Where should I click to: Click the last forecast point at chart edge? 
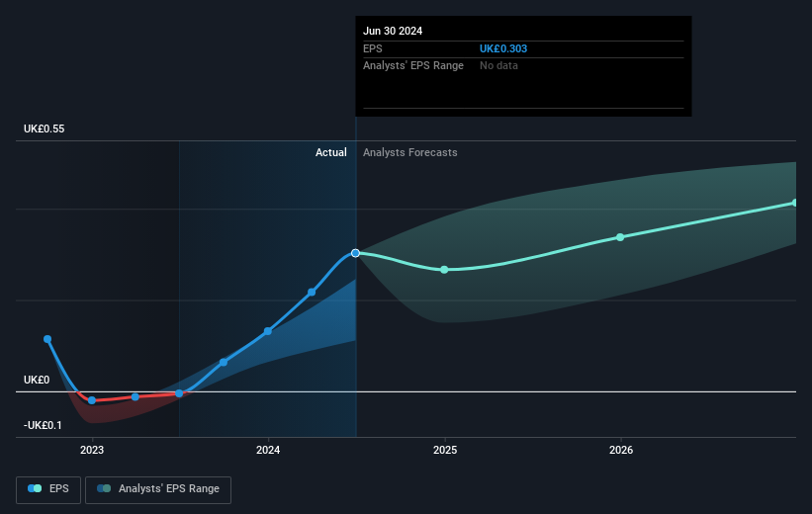794,203
